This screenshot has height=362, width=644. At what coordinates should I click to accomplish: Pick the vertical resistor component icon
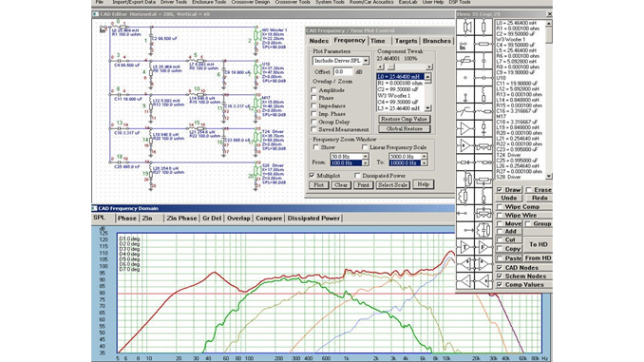(483, 28)
